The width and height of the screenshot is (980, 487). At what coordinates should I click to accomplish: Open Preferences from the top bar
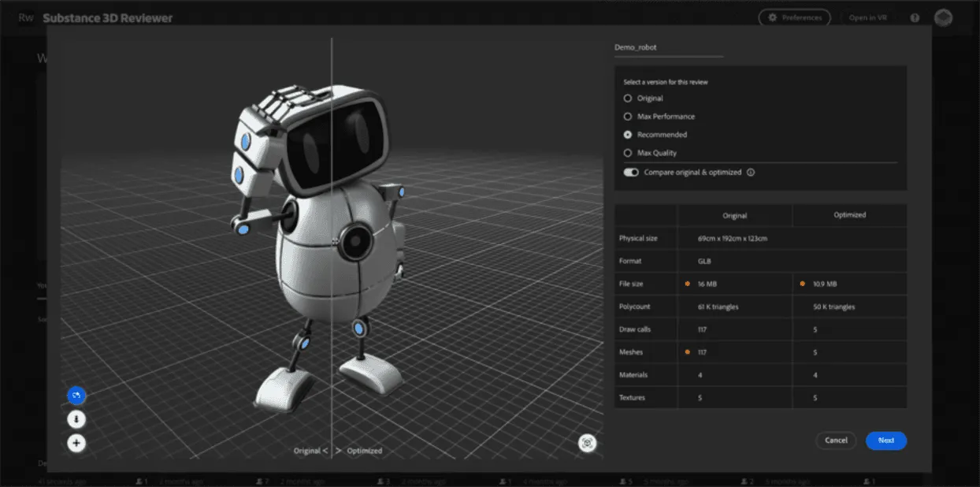pos(794,17)
